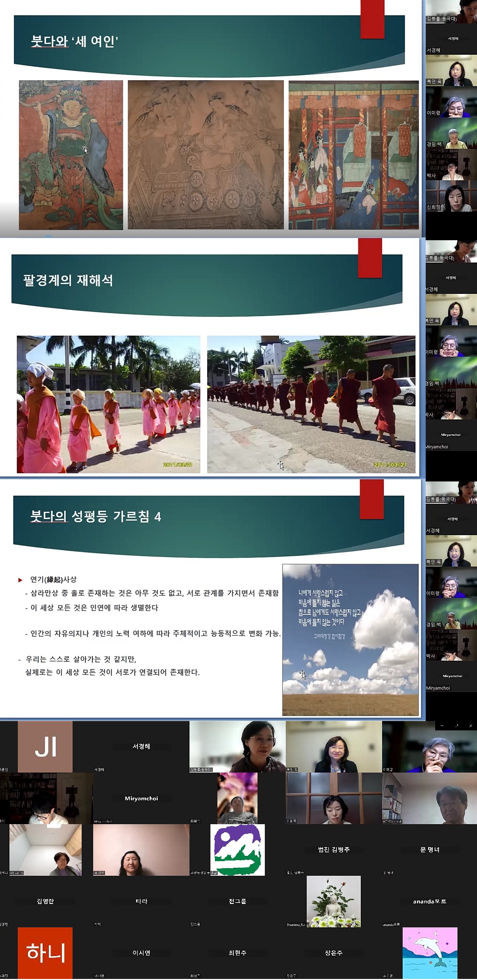Screen dimensions: 477x980
Task: Click the sky and clouds quote image
Action: tap(350, 639)
